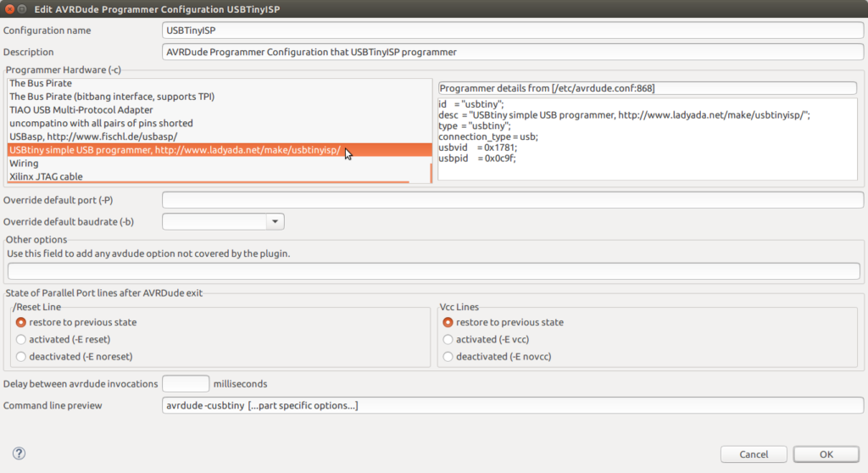This screenshot has height=473, width=868.
Task: Select restore to previous state for /Reset Line
Action: (x=21, y=322)
